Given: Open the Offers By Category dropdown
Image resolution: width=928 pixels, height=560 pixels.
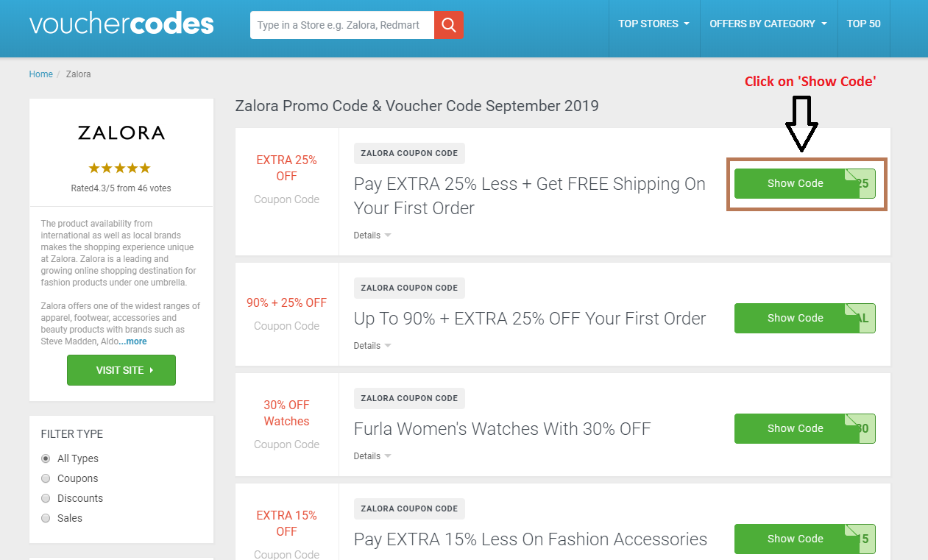Looking at the screenshot, I should (768, 24).
